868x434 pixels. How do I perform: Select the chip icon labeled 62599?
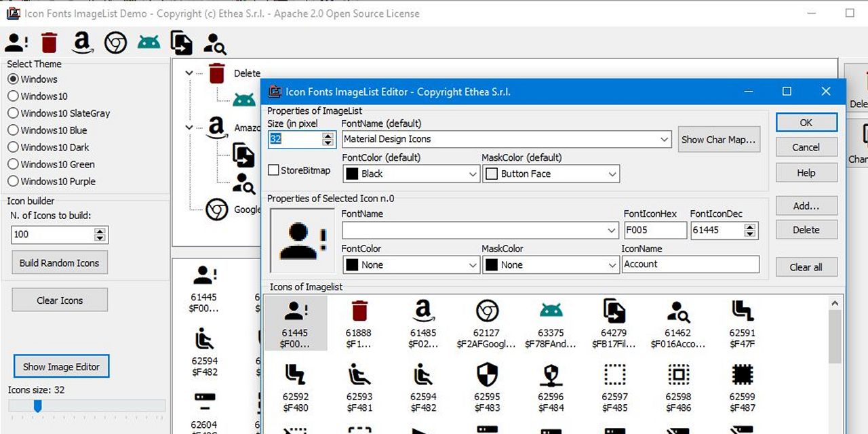pyautogui.click(x=742, y=375)
